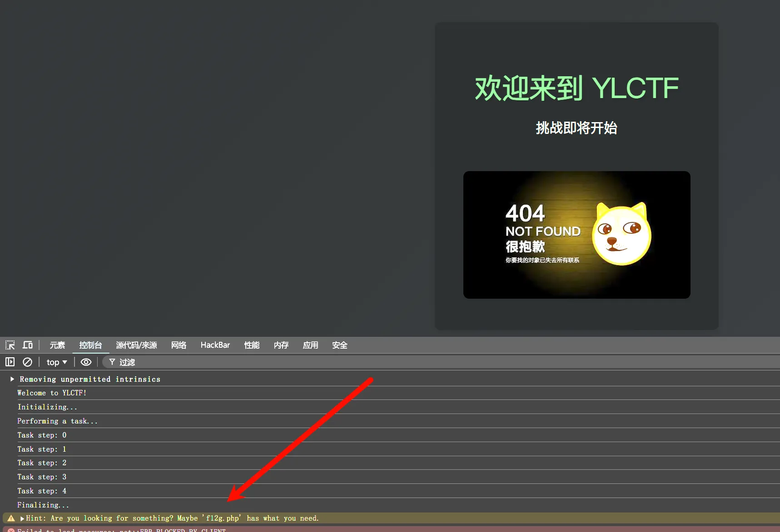Select the Welcome to YLCTF! log line

point(52,393)
